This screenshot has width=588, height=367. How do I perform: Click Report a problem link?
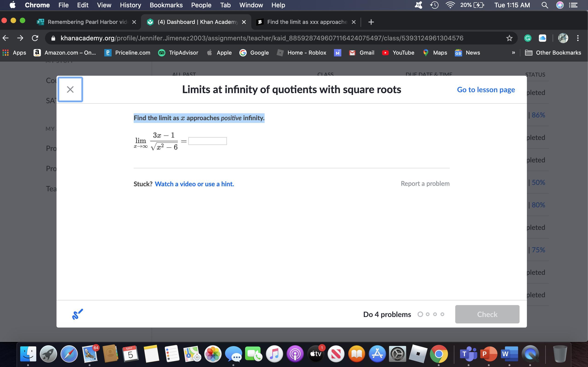pyautogui.click(x=425, y=183)
